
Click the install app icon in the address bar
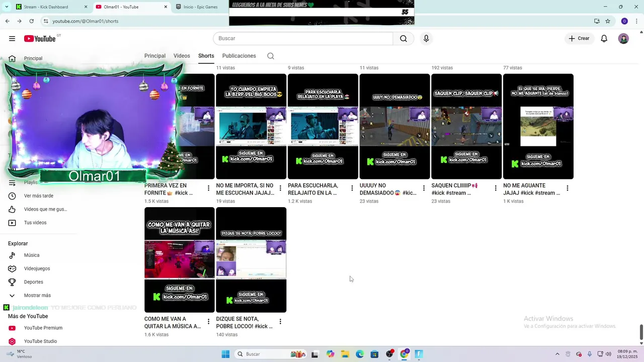coord(597,21)
